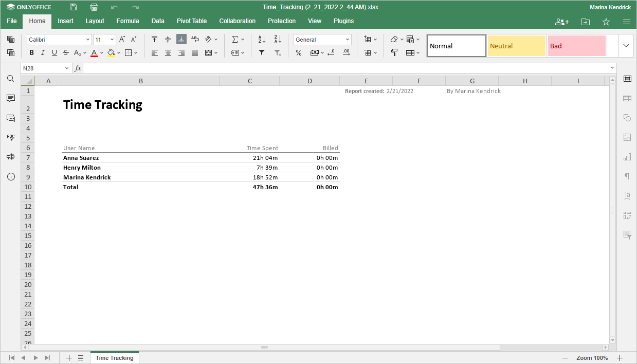637x364 pixels.
Task: Apply percent style to selected cells
Action: tap(298, 52)
